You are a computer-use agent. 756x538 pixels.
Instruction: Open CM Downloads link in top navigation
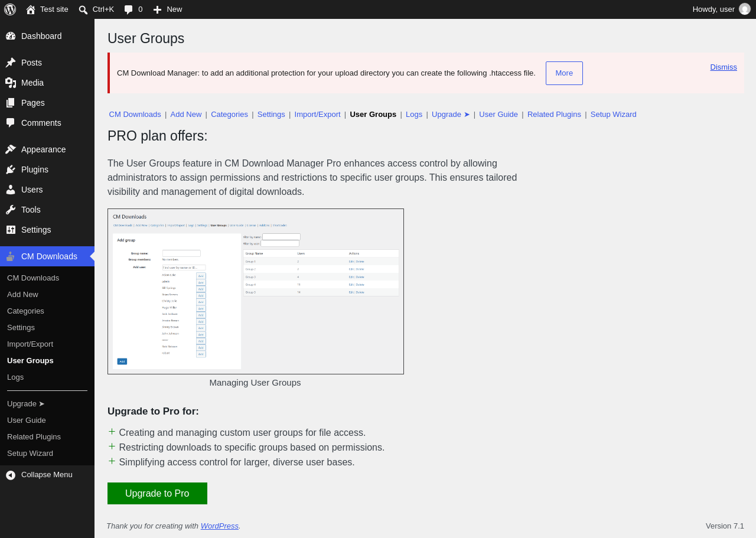pos(135,115)
